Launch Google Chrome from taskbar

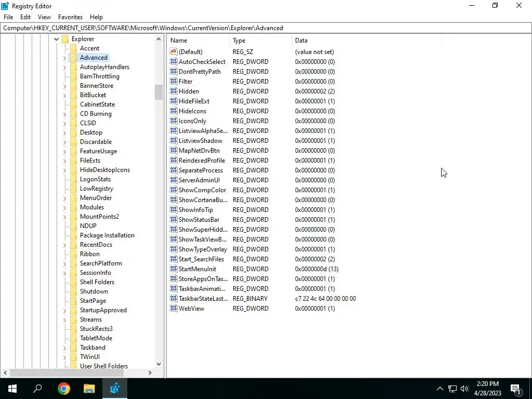[x=64, y=389]
